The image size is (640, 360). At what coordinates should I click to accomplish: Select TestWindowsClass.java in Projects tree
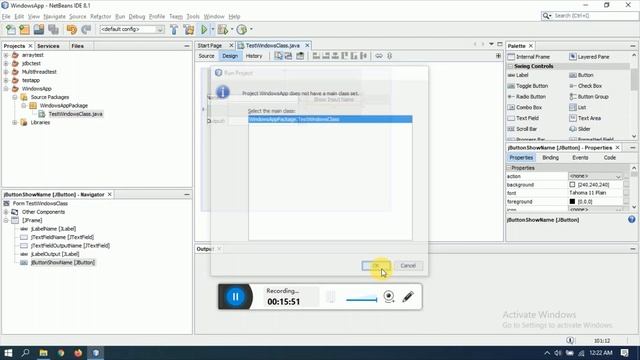click(76, 114)
